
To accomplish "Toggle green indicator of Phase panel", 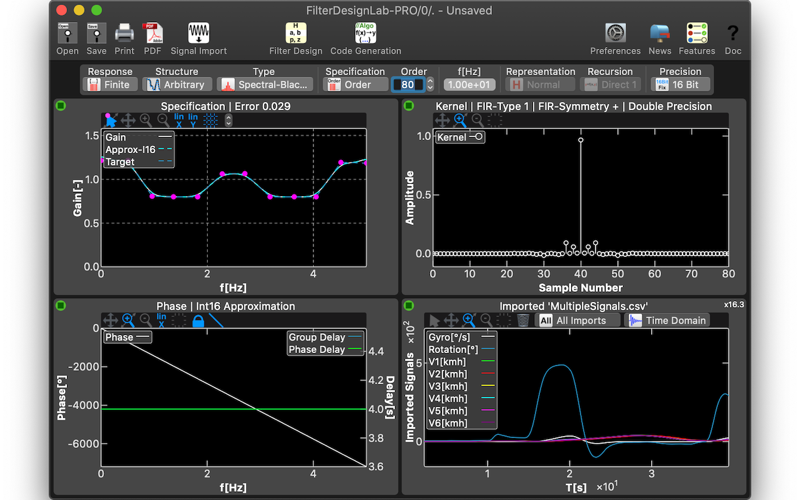I will coord(61,306).
